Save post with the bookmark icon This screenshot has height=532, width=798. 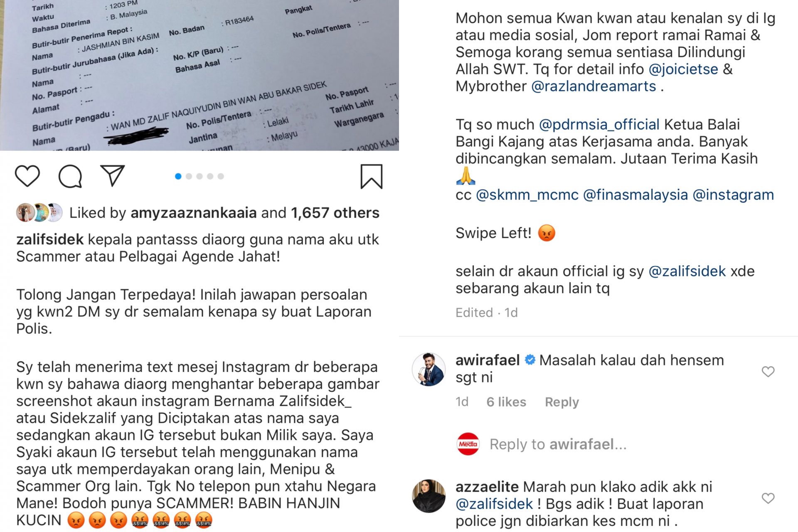[x=371, y=177]
